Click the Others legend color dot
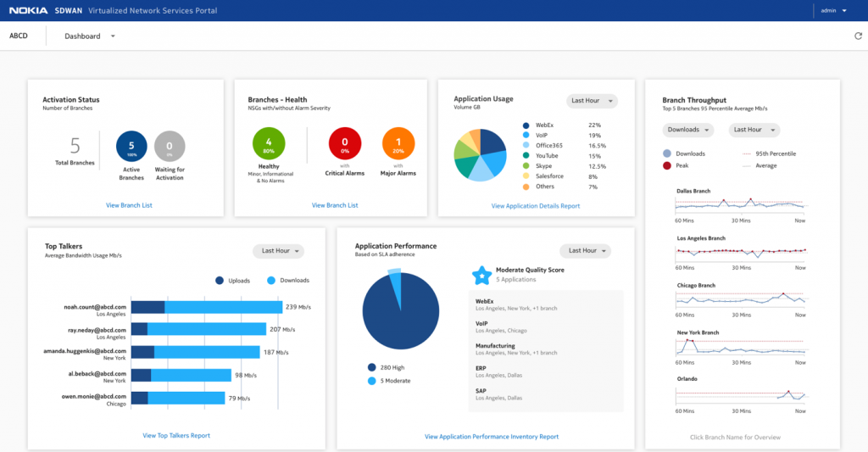868x452 pixels. coord(526,187)
